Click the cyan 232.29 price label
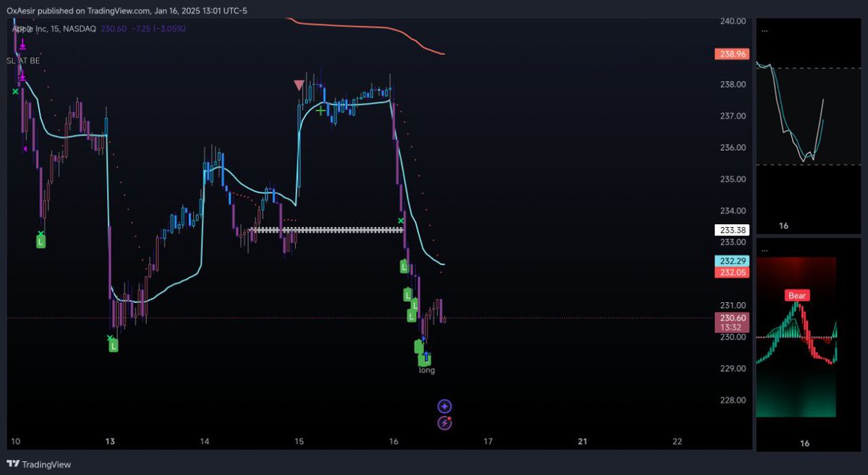This screenshot has width=868, height=475. point(731,260)
